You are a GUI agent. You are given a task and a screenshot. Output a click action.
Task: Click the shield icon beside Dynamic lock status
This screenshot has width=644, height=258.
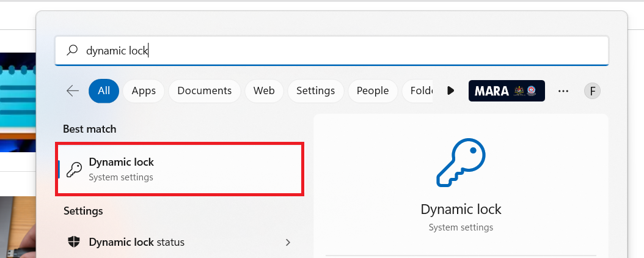click(74, 242)
